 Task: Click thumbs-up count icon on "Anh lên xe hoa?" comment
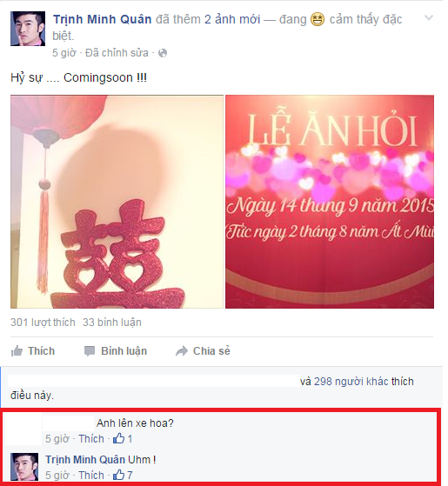[118, 438]
